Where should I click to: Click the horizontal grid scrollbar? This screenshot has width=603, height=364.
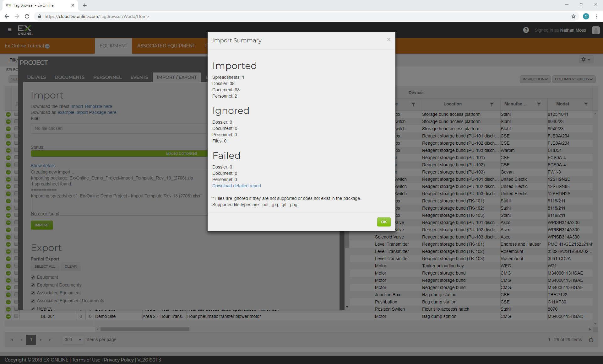click(145, 329)
